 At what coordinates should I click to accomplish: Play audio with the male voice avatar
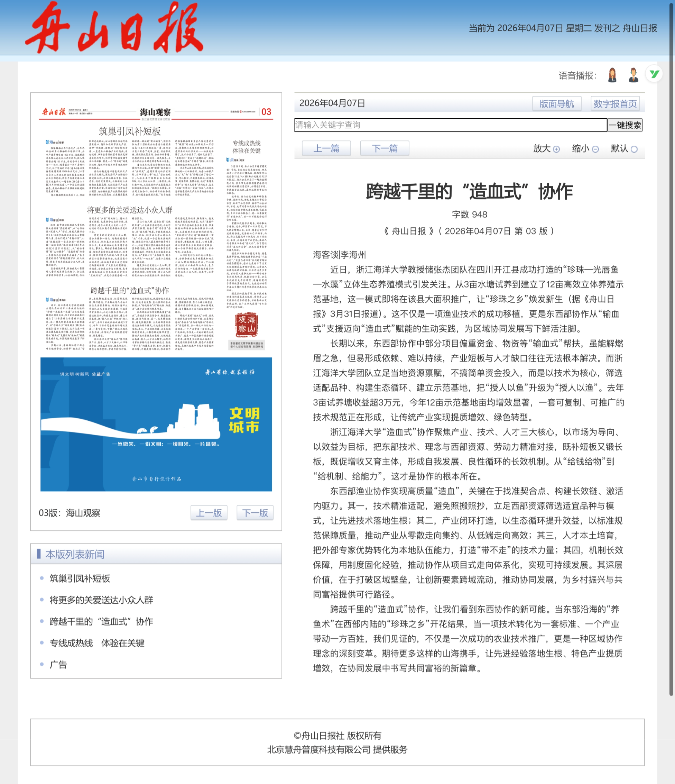point(634,75)
